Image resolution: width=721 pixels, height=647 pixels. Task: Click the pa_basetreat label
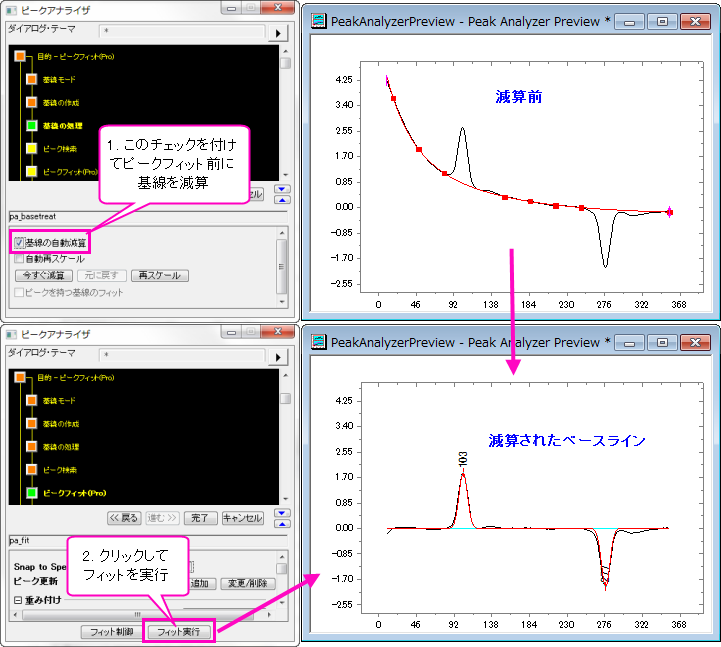point(33,216)
